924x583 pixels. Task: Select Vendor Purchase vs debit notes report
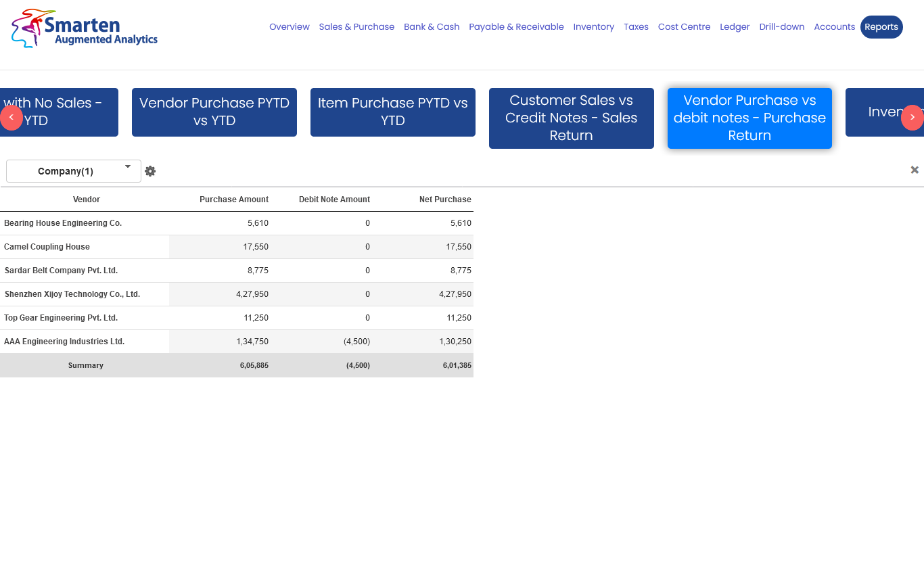(749, 118)
